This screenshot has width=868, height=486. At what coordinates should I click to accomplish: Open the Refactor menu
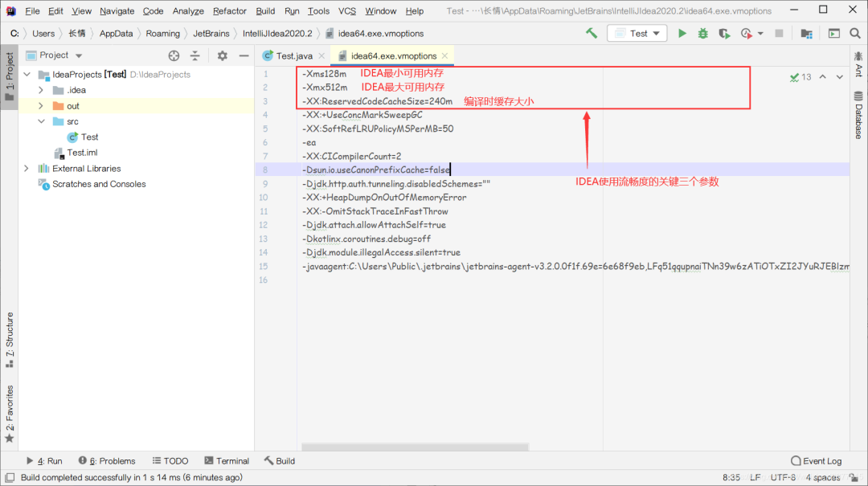pyautogui.click(x=229, y=11)
